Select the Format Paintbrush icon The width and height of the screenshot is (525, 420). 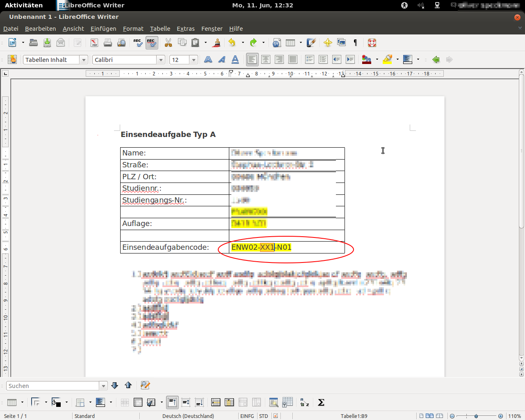[217, 43]
